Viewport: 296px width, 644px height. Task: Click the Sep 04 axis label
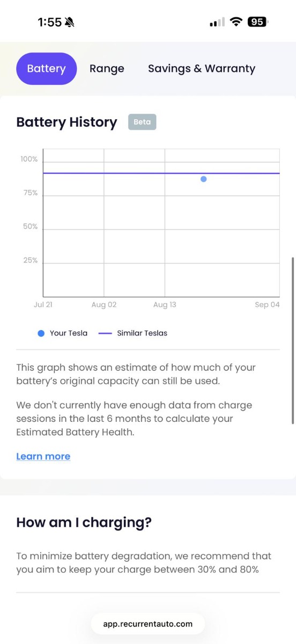pyautogui.click(x=267, y=305)
